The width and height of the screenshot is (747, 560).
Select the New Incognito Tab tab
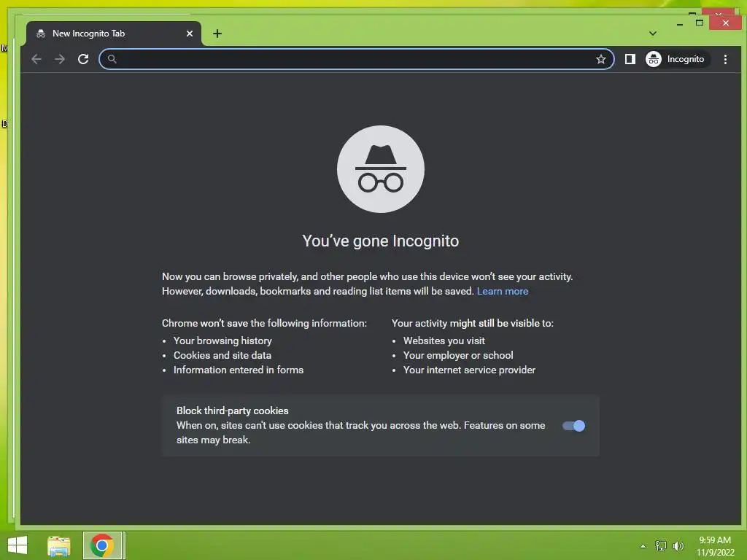[115, 34]
